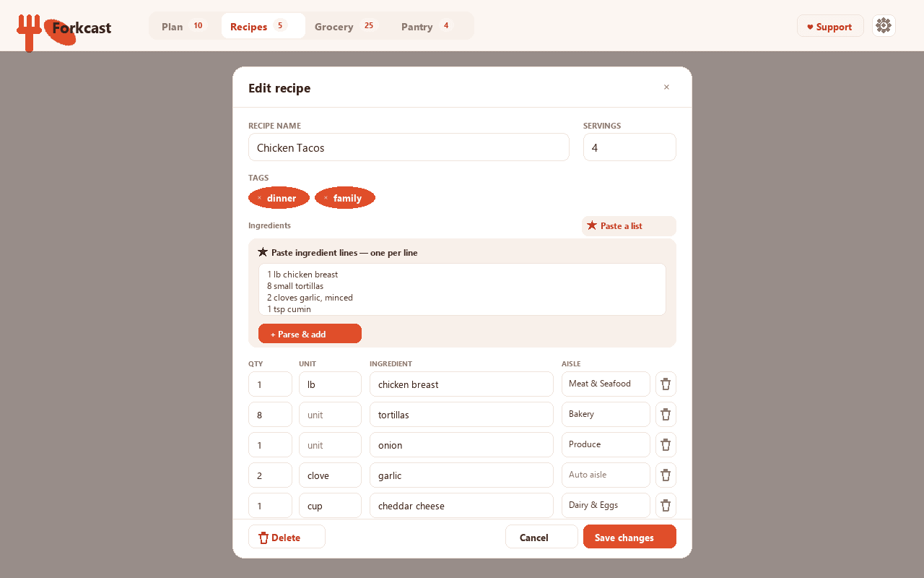Image resolution: width=924 pixels, height=578 pixels.
Task: Edit quantity for onion
Action: point(270,444)
